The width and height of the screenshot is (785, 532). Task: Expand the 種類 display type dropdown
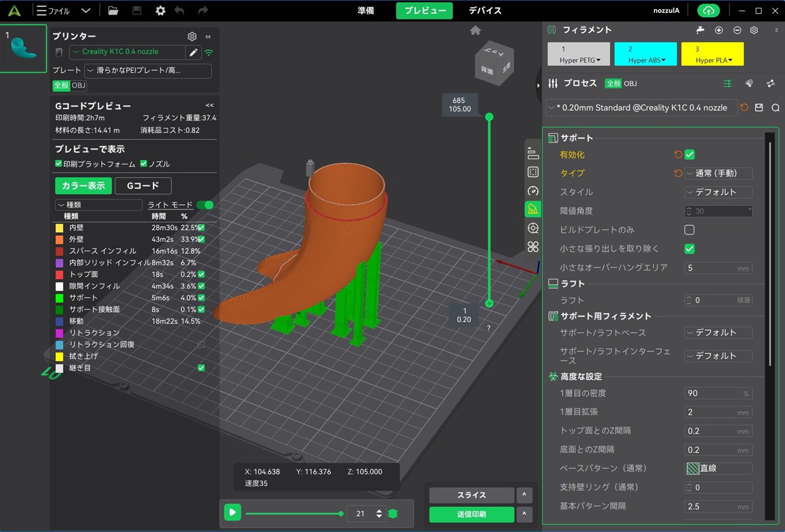98,205
